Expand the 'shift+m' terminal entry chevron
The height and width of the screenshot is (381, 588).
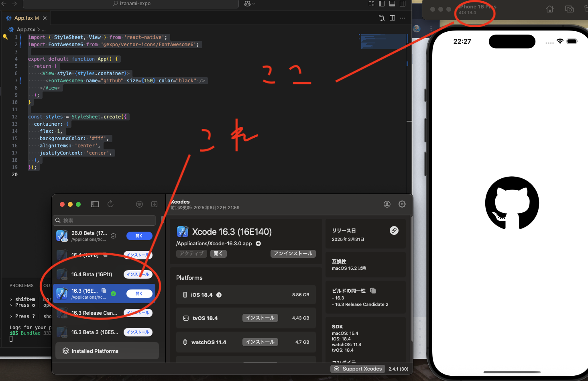(x=11, y=300)
